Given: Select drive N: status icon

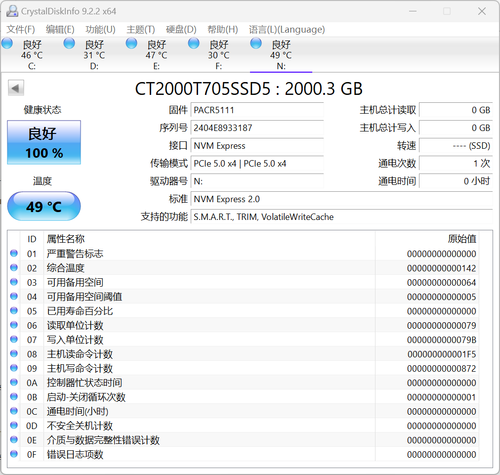Looking at the screenshot, I should point(256,44).
